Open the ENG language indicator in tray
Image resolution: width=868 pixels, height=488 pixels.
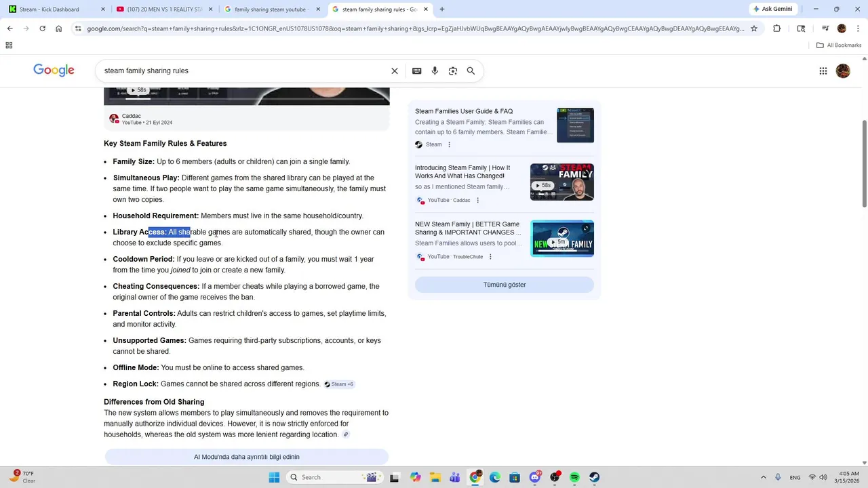tap(795, 477)
